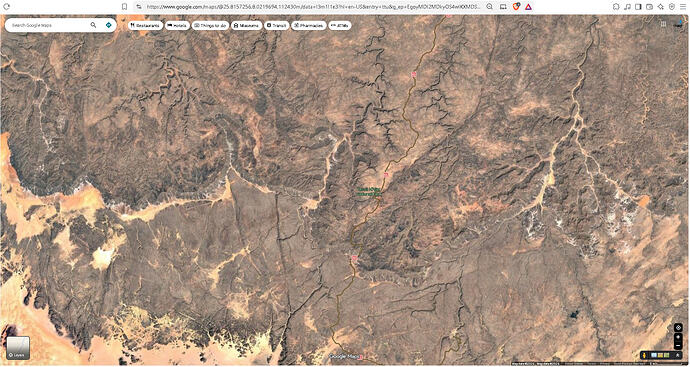Bookmark this page using the bookmark icon
Screen dimensions: 690x367
tap(125, 7)
